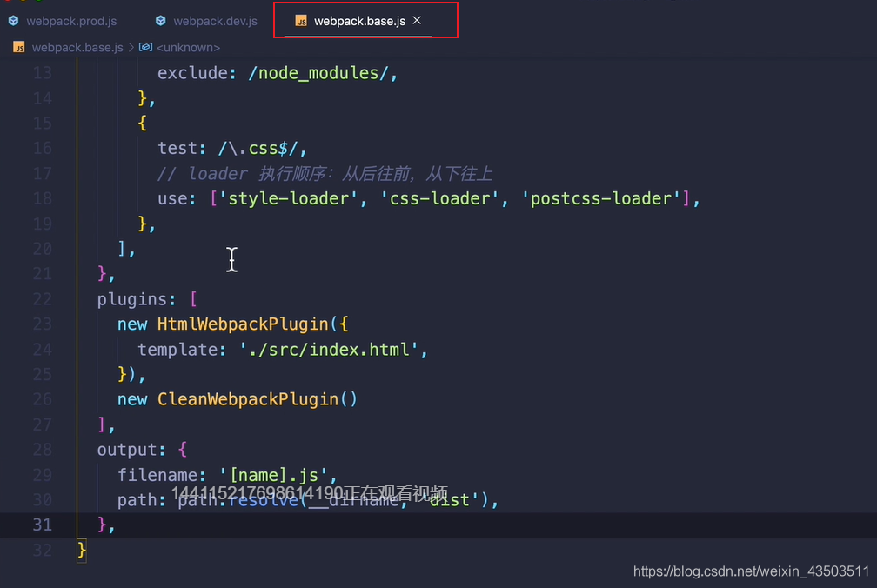Click 'css-loader' string in use array
The width and height of the screenshot is (877, 588).
click(x=439, y=199)
